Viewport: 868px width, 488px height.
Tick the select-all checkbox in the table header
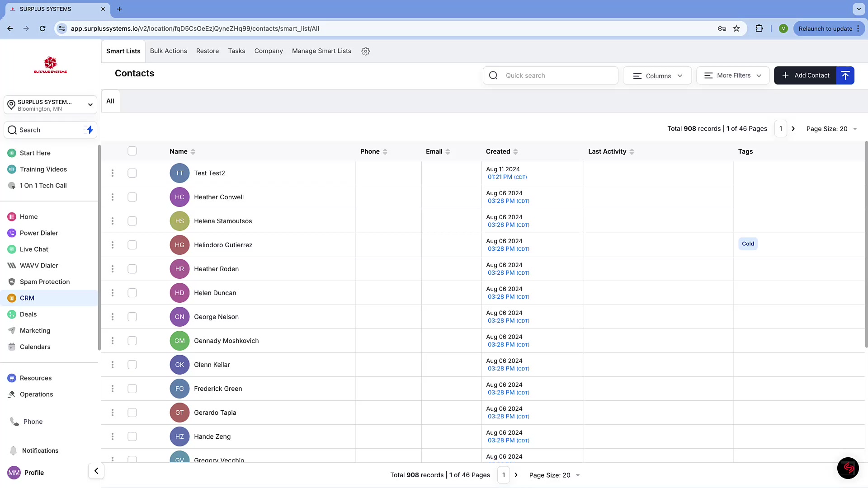pos(132,151)
